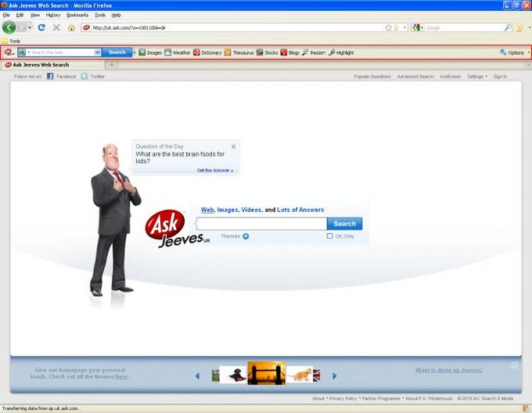
Task: Click Search button on the Ask toolbar
Action: (x=117, y=52)
